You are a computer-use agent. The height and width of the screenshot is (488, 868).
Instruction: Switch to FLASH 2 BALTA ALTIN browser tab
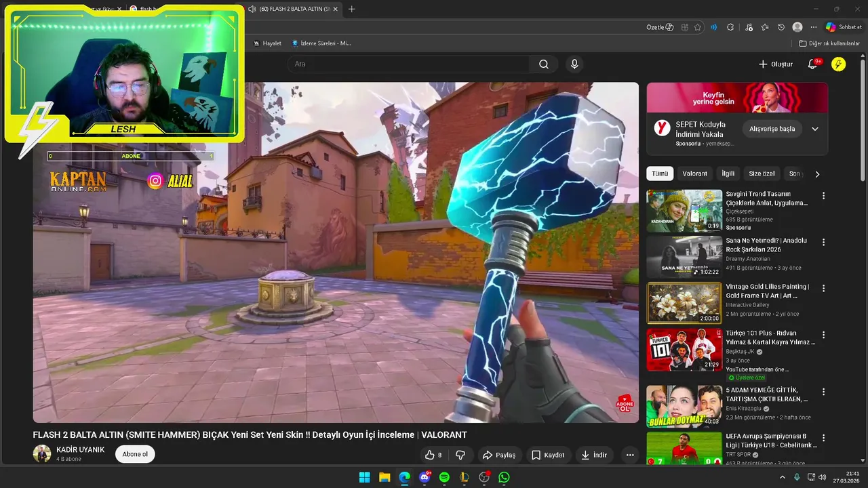294,9
